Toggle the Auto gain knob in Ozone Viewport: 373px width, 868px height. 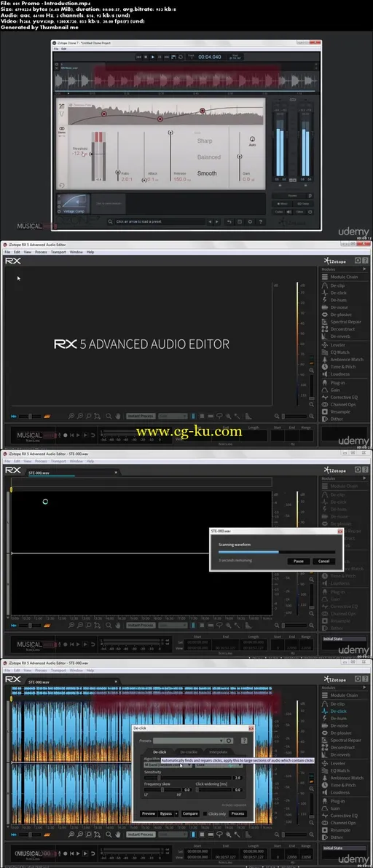(252, 139)
